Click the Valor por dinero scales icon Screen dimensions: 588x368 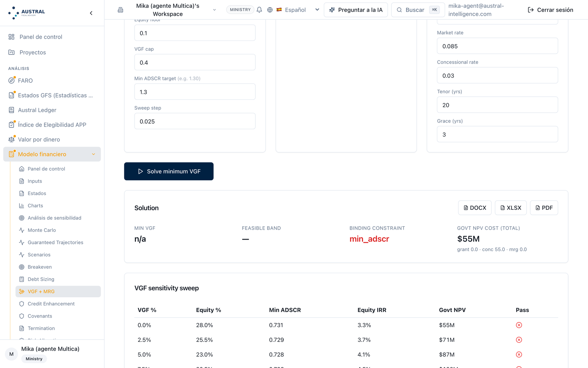pos(11,139)
